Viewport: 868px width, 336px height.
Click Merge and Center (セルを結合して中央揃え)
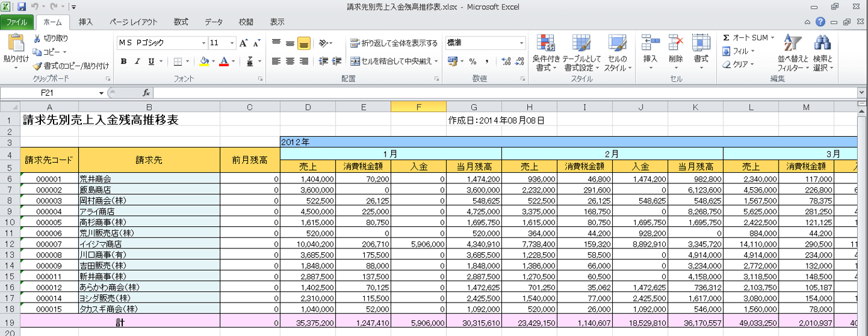[394, 61]
